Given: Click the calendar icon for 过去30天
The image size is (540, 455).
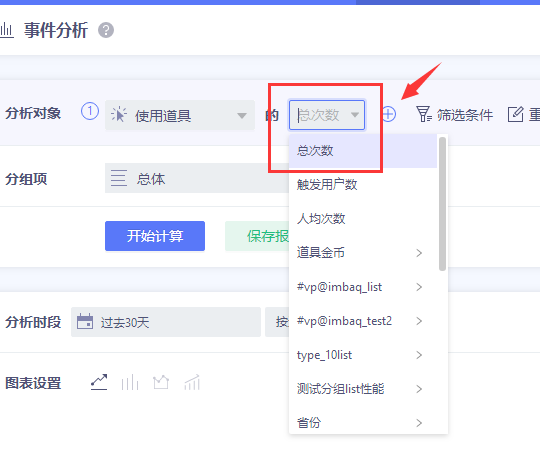Looking at the screenshot, I should (85, 322).
